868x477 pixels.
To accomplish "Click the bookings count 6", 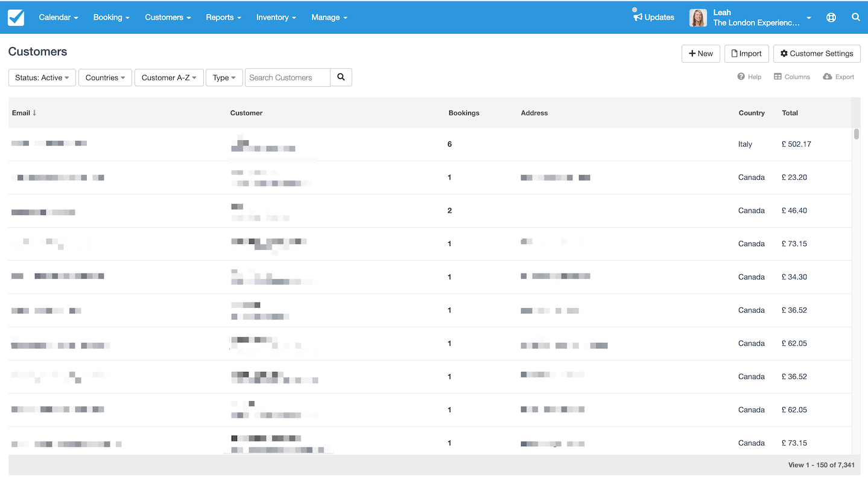I will [x=449, y=144].
